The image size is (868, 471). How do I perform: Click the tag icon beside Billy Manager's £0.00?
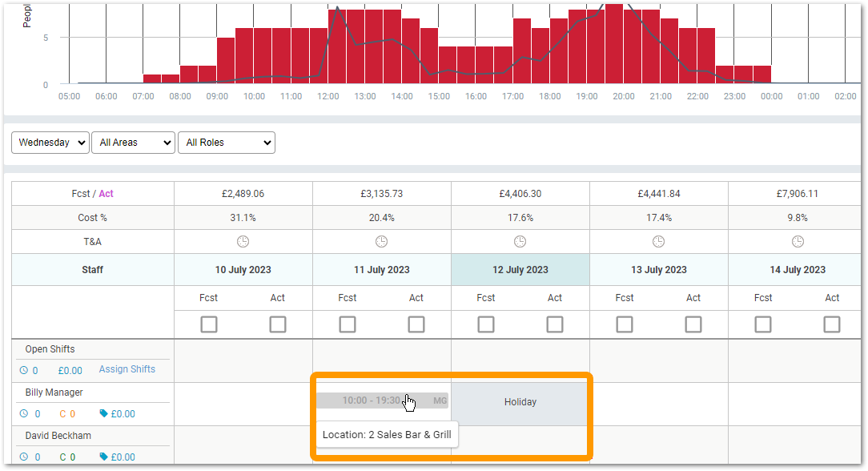104,413
